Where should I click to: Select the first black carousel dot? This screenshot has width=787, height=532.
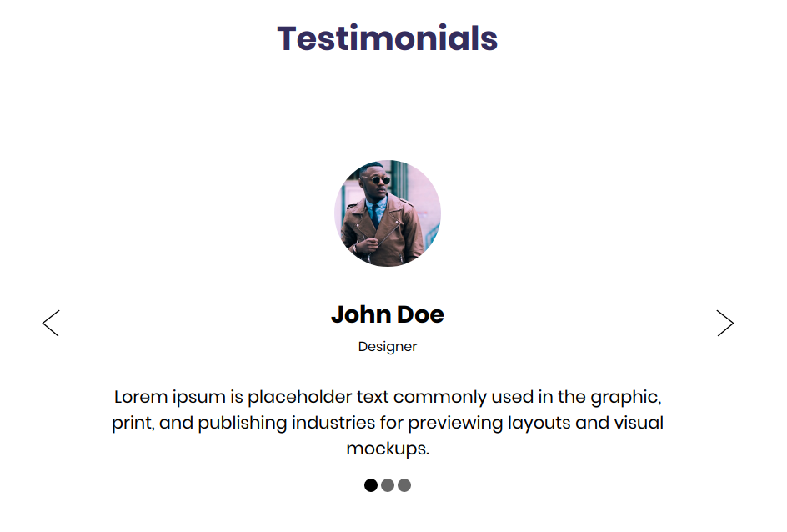(371, 485)
